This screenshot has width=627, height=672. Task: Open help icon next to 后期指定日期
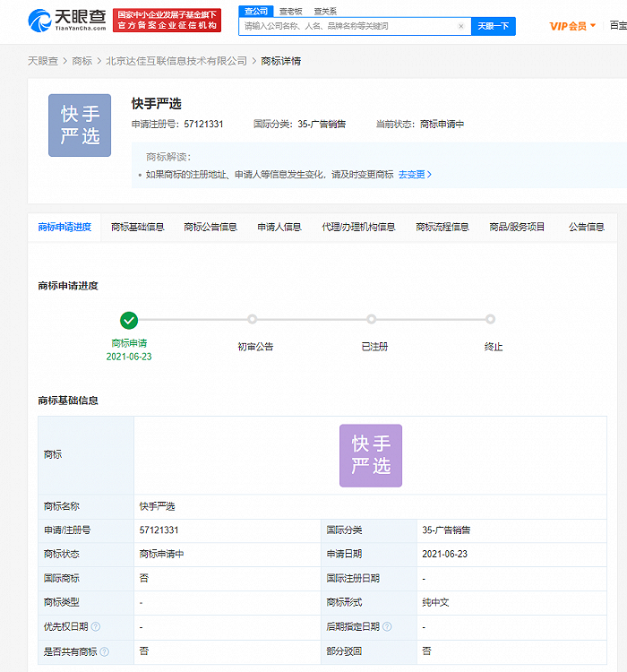pos(387,626)
